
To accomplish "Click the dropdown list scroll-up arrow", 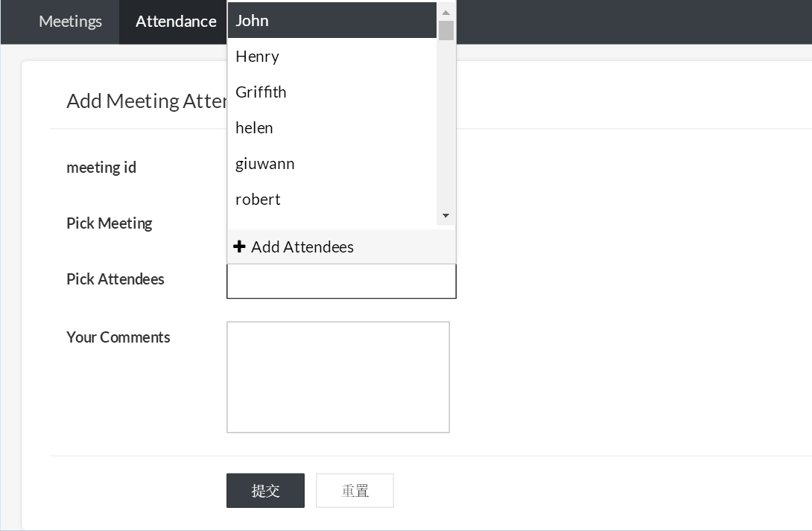I will pyautogui.click(x=445, y=12).
